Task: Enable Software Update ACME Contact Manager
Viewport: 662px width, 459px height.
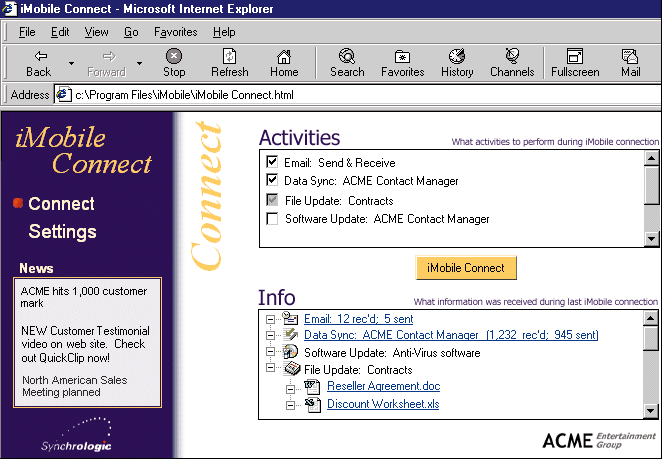Action: (x=272, y=219)
